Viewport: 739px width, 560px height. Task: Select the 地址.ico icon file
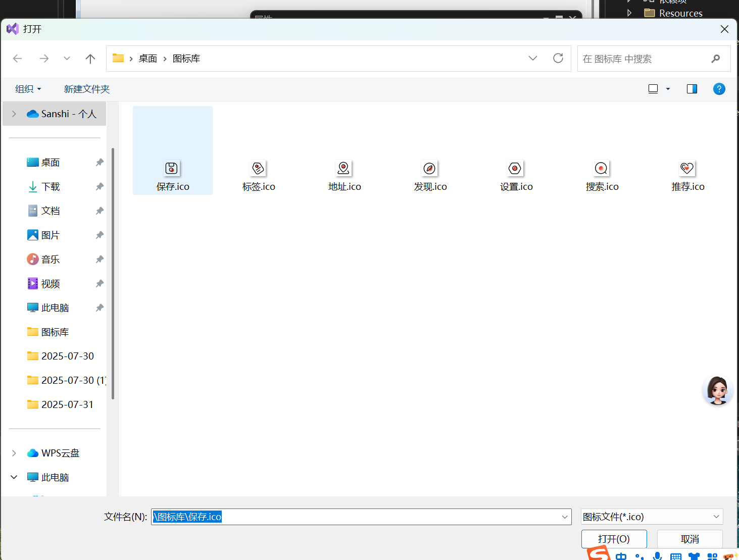tap(344, 174)
